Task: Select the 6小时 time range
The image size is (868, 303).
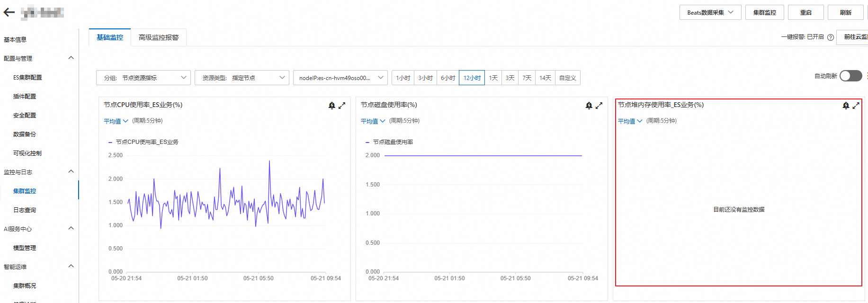Action: coord(448,78)
